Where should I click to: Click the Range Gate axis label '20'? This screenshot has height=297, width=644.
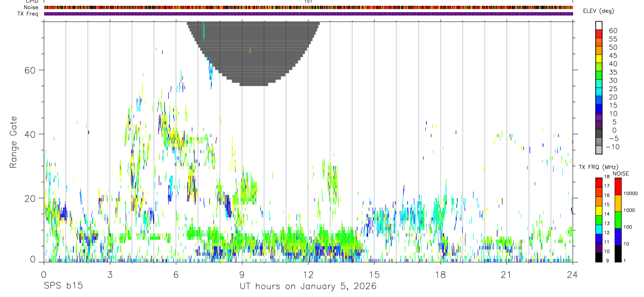click(x=30, y=198)
